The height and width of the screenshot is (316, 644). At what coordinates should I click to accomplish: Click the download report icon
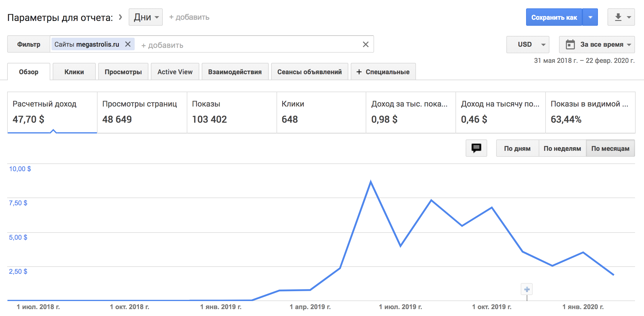[618, 17]
